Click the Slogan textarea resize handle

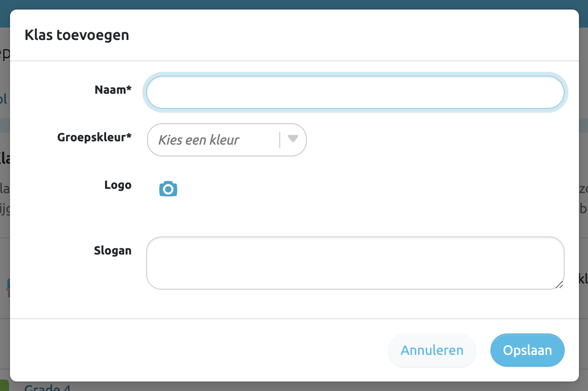coord(559,285)
